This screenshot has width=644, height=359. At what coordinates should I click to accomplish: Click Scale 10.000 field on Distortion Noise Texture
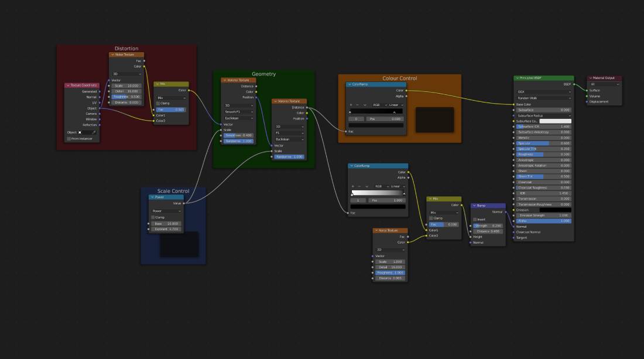126,86
